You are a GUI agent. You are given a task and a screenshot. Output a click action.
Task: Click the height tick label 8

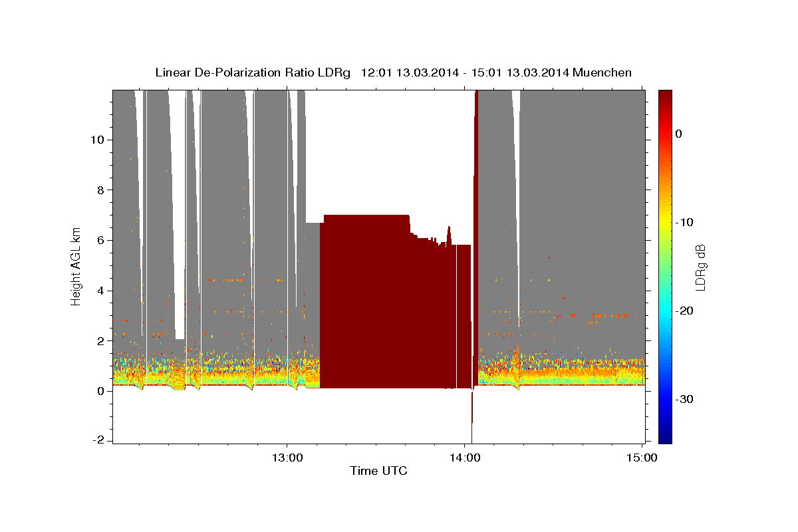pos(101,190)
